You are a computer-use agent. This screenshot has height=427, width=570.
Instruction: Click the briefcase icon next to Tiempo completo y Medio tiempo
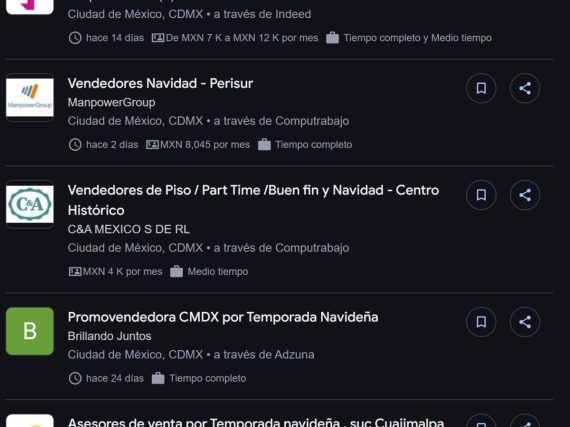pyautogui.click(x=332, y=38)
